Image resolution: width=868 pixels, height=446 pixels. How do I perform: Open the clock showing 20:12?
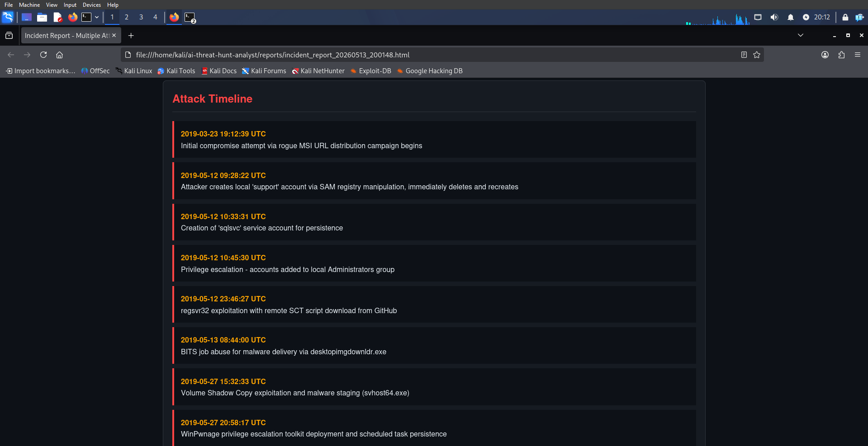[x=822, y=17]
